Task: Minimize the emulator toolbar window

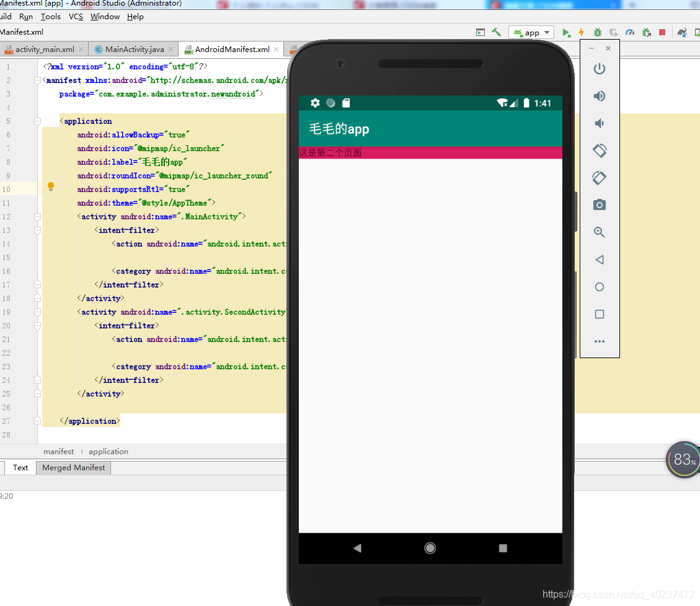Action: point(591,48)
